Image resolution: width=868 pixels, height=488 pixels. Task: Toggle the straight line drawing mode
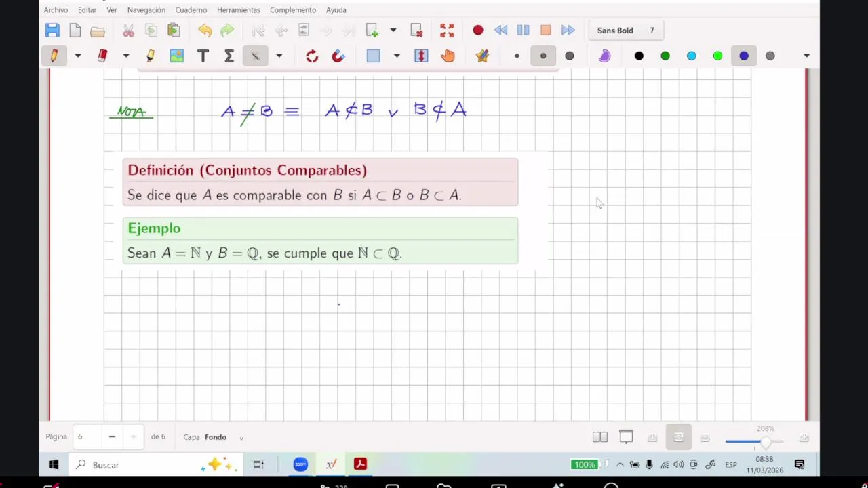tap(256, 56)
